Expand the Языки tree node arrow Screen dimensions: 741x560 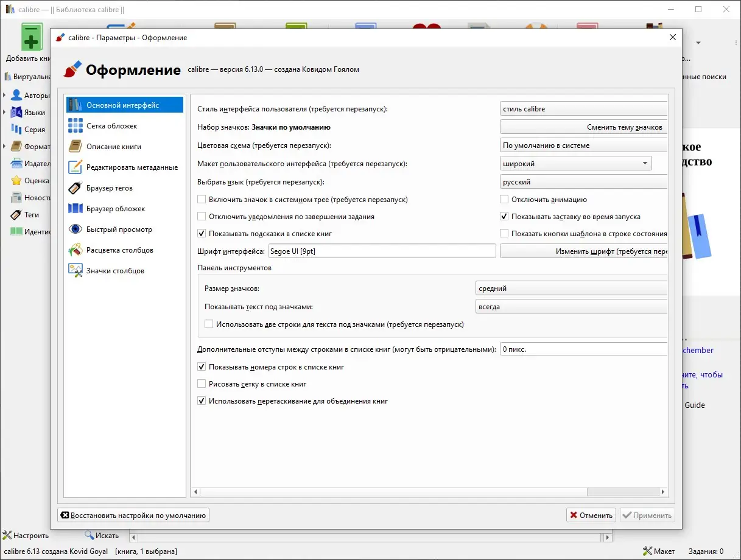click(4, 113)
